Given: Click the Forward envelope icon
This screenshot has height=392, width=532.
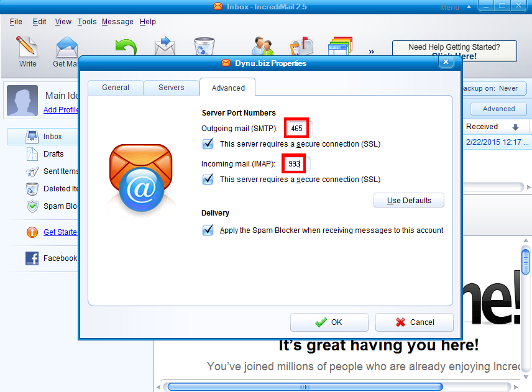Looking at the screenshot, I should pos(165,46).
